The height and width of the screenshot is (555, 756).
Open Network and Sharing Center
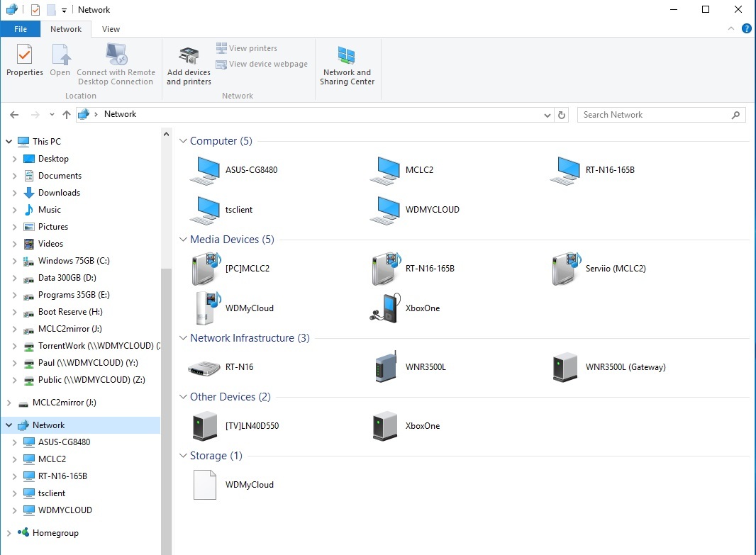coord(347,66)
